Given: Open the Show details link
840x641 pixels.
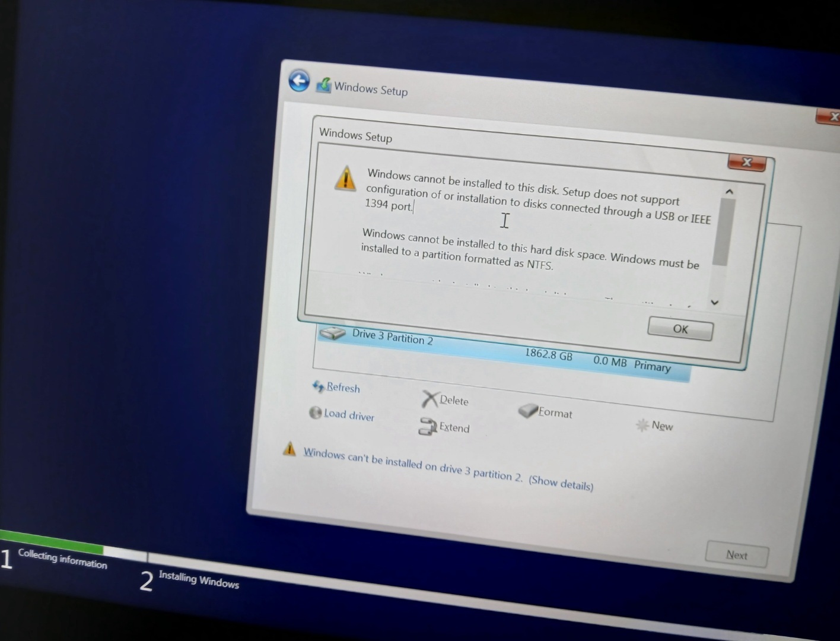Looking at the screenshot, I should click(x=561, y=483).
